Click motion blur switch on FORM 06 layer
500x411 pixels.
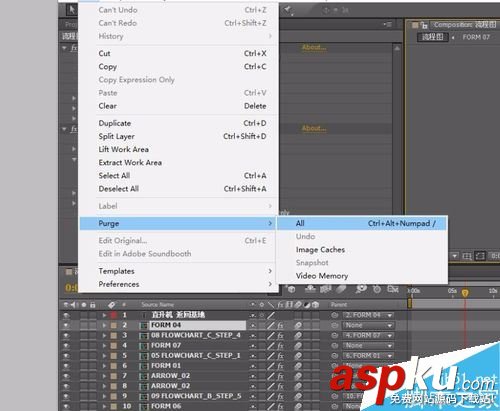tap(298, 406)
